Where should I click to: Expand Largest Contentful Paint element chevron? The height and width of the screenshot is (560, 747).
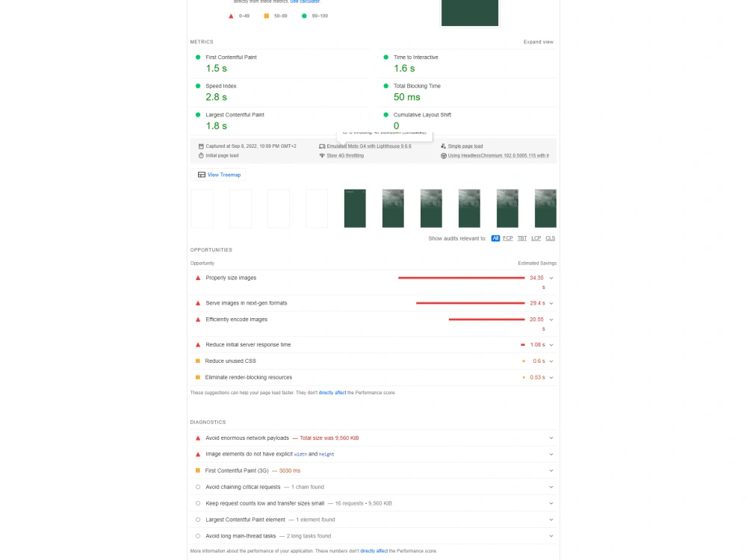[551, 520]
